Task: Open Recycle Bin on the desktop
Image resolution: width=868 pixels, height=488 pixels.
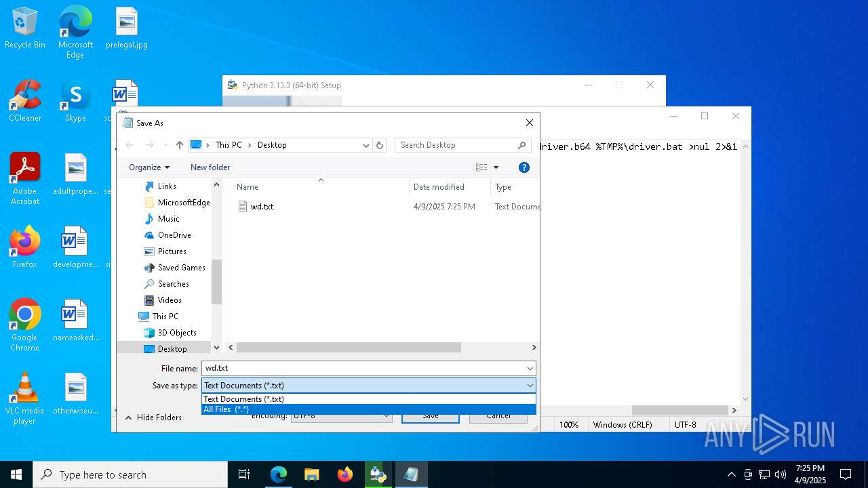Action: pyautogui.click(x=25, y=28)
